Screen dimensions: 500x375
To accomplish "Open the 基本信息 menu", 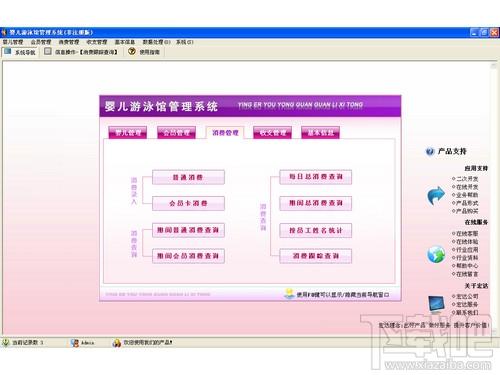I will (x=125, y=42).
